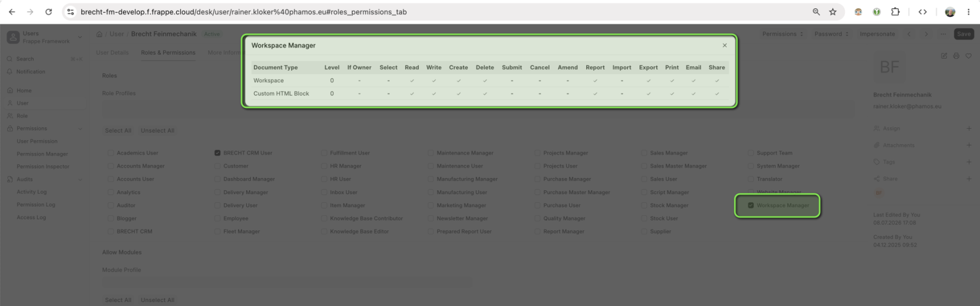Image resolution: width=980 pixels, height=306 pixels.
Task: Click the print icon near avatar
Action: 956,56
